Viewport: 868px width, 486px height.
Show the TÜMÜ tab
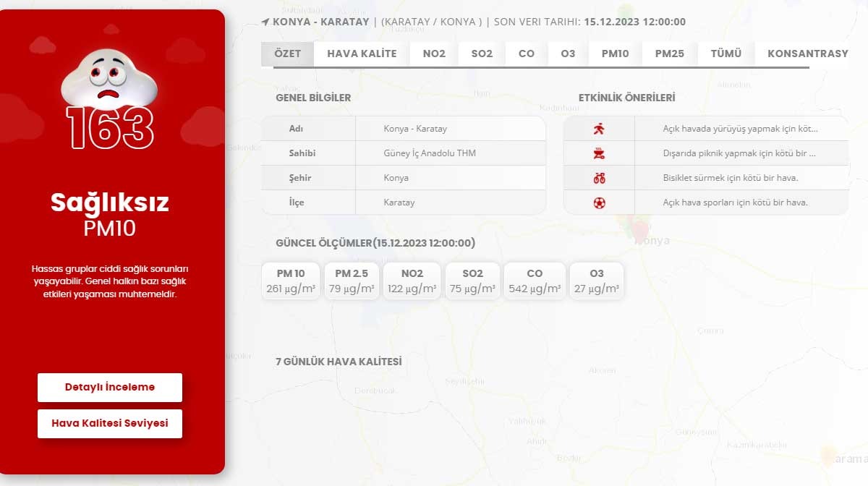[x=726, y=54]
